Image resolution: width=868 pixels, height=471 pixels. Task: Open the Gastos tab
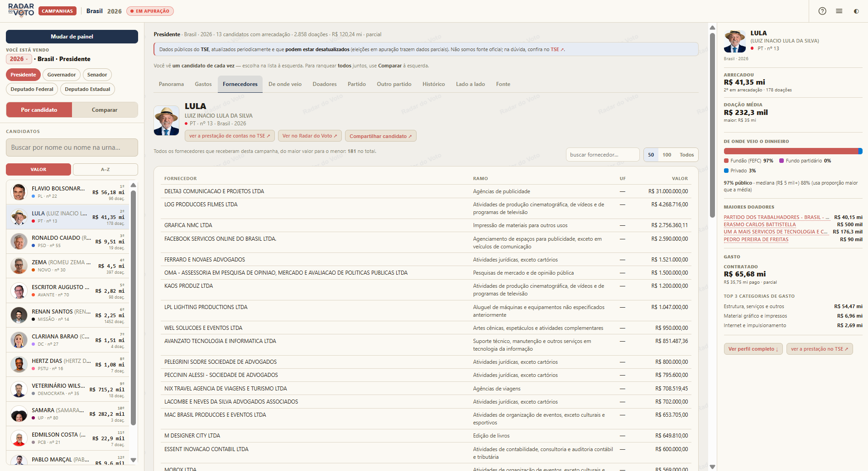coord(203,84)
